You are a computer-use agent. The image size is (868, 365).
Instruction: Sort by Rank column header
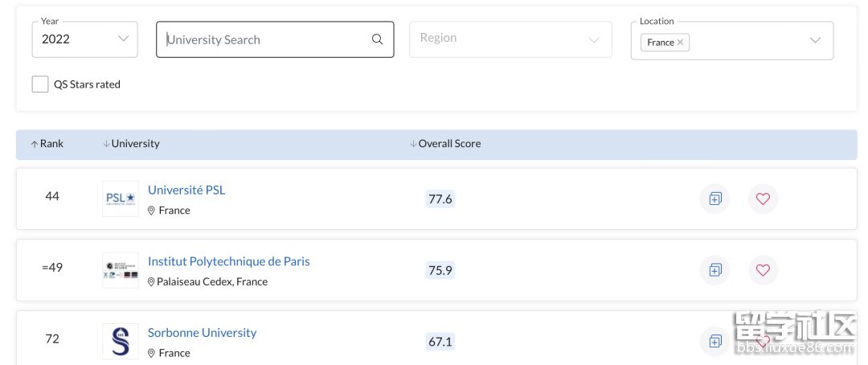[47, 144]
